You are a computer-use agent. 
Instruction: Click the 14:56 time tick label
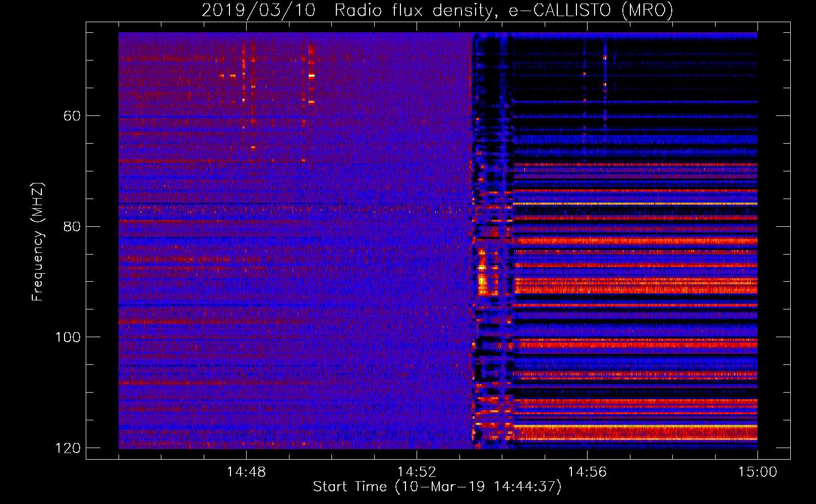[587, 472]
